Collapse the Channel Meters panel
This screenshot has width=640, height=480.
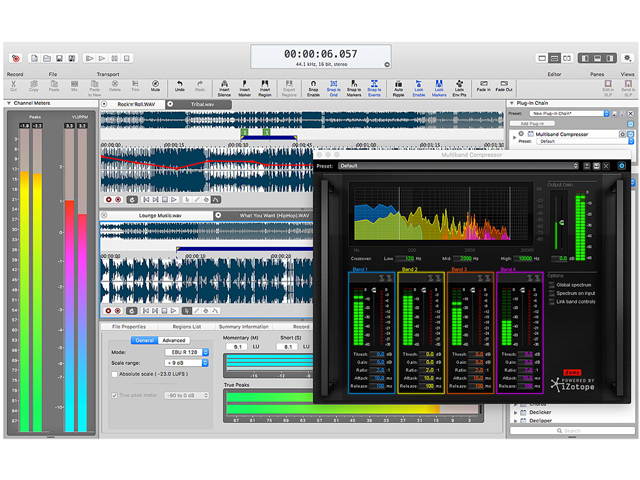[x=9, y=103]
